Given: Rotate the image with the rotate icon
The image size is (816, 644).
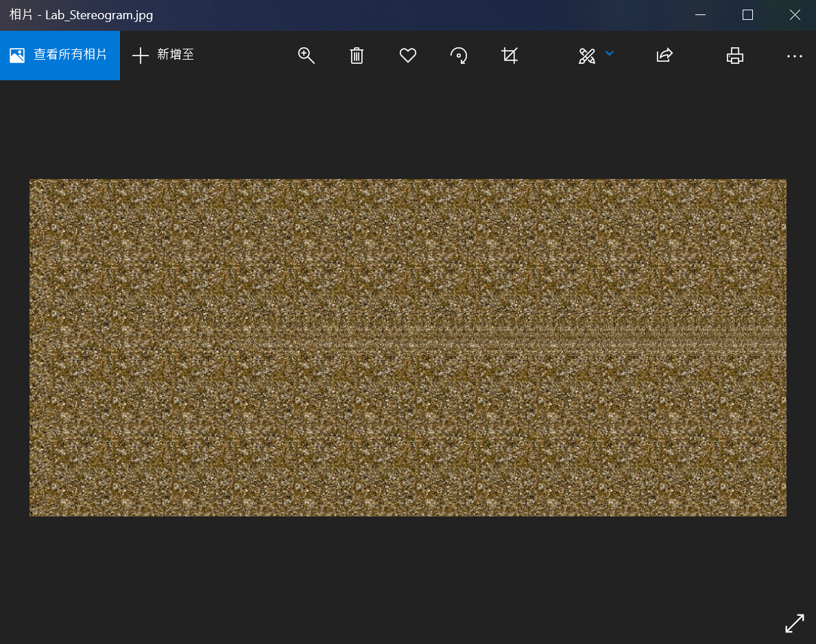Looking at the screenshot, I should (459, 55).
